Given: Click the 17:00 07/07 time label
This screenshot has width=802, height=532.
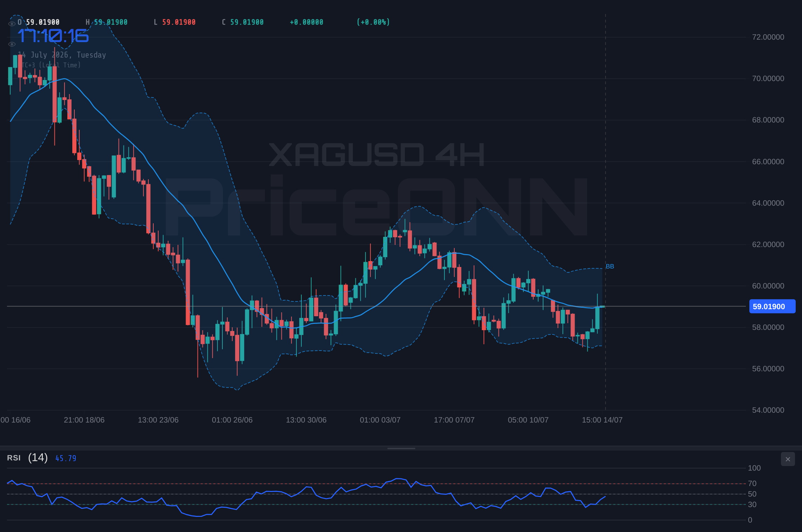Looking at the screenshot, I should [x=454, y=420].
